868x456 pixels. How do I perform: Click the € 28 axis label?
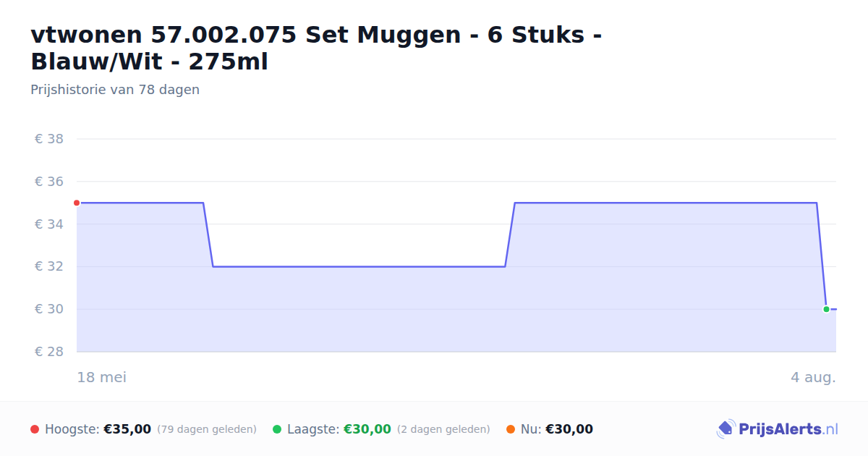pos(49,352)
